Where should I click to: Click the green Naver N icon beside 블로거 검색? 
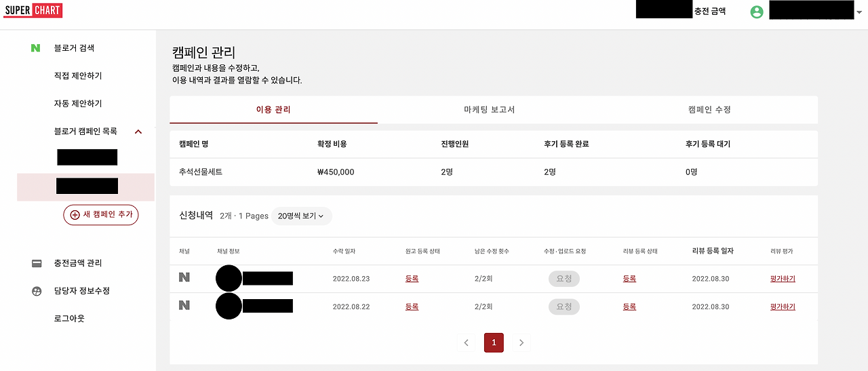pyautogui.click(x=35, y=48)
